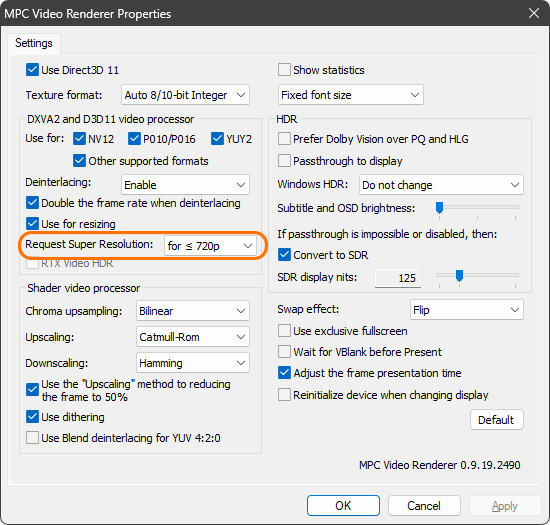
Task: Toggle Use Upscaling method to reducing frame
Action: click(x=32, y=390)
